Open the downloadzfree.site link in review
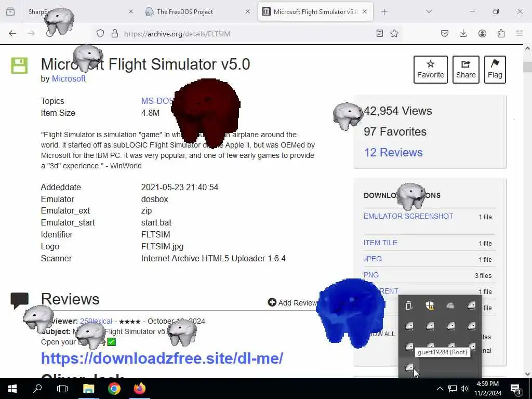Image resolution: width=532 pixels, height=399 pixels. pyautogui.click(x=162, y=358)
